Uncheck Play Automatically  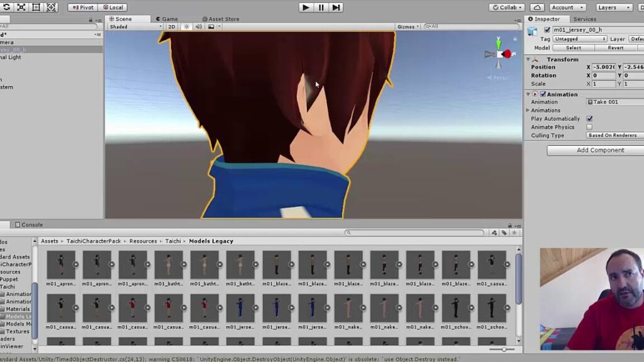click(x=589, y=119)
